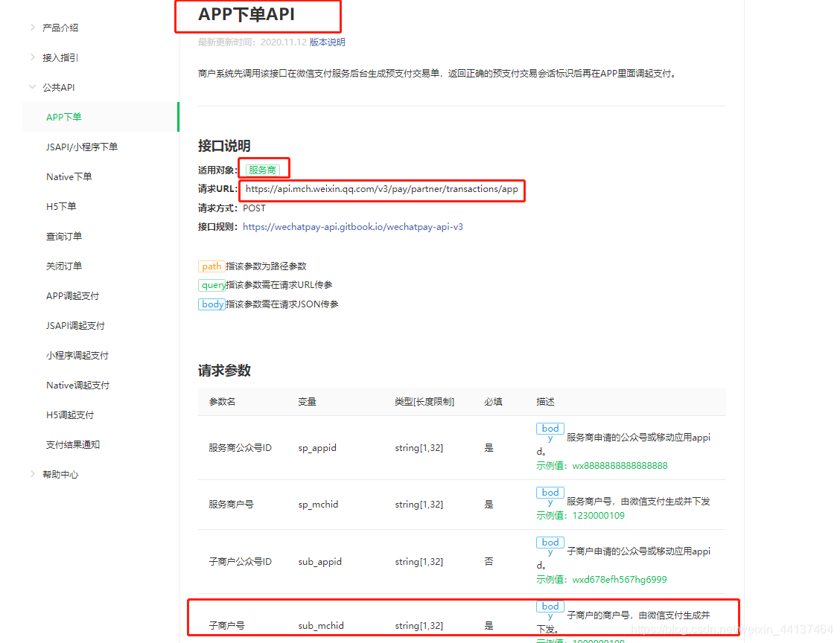Image resolution: width=840 pixels, height=643 pixels.
Task: Click the sp_appid variable cell
Action: click(x=317, y=448)
